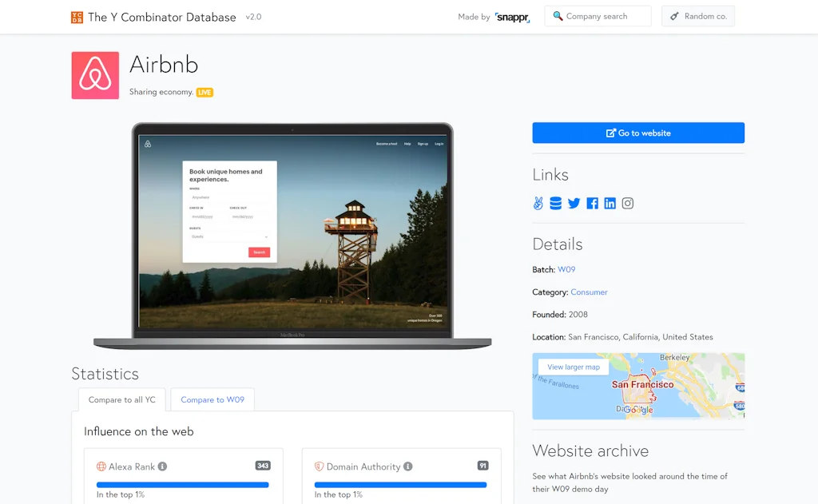Open Airbnb's Twitter profile icon
This screenshot has height=504, width=818.
coord(574,203)
